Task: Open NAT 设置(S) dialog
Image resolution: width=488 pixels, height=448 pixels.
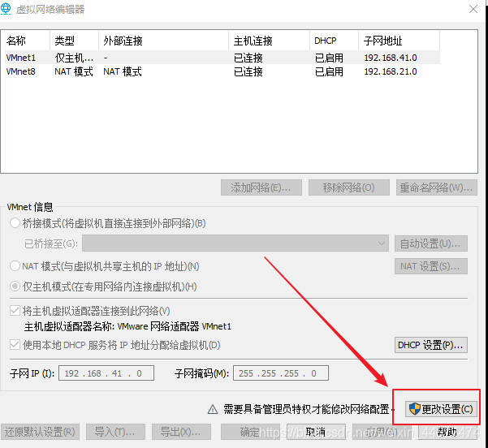Action: 431,266
